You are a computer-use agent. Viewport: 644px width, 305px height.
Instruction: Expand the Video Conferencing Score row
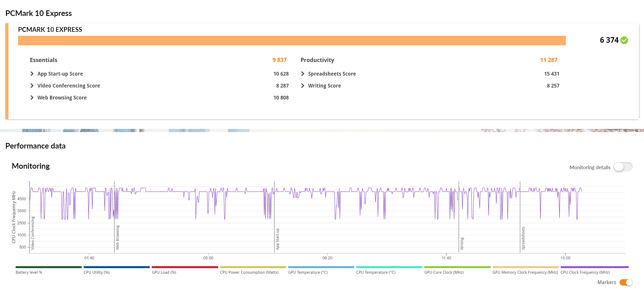(32, 86)
